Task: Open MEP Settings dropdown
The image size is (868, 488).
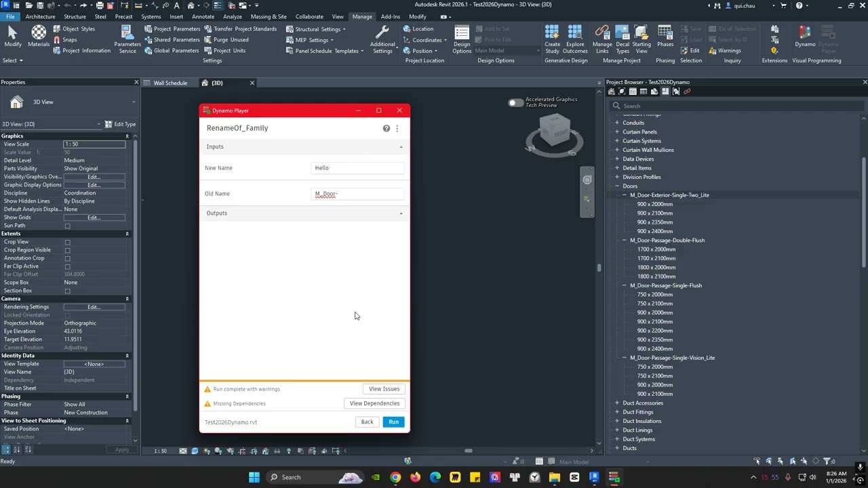Action: tap(309, 40)
